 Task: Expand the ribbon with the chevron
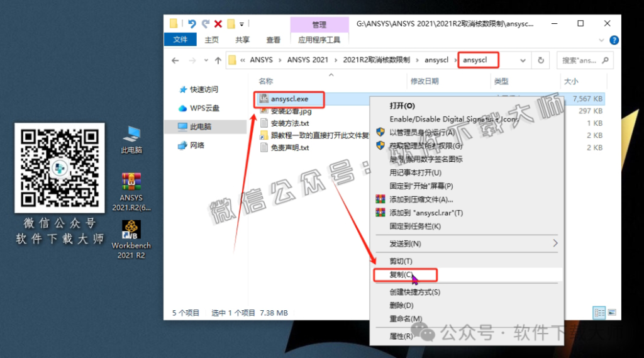tap(601, 40)
